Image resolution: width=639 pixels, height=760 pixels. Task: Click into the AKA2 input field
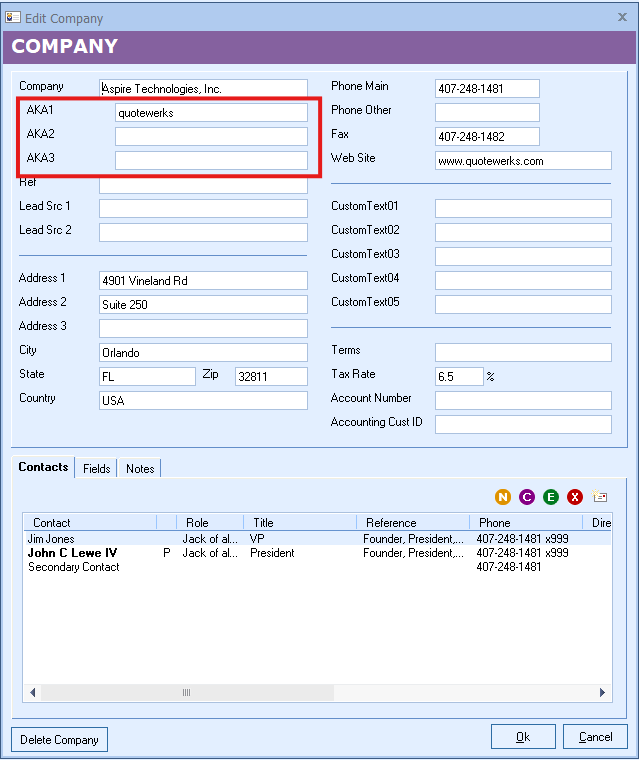point(211,137)
